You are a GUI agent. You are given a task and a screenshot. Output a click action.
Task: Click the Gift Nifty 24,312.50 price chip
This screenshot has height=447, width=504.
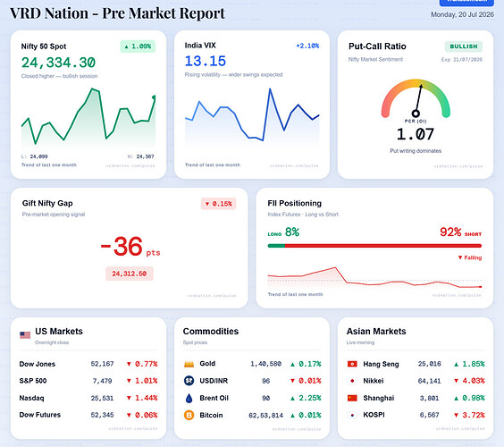pyautogui.click(x=130, y=274)
